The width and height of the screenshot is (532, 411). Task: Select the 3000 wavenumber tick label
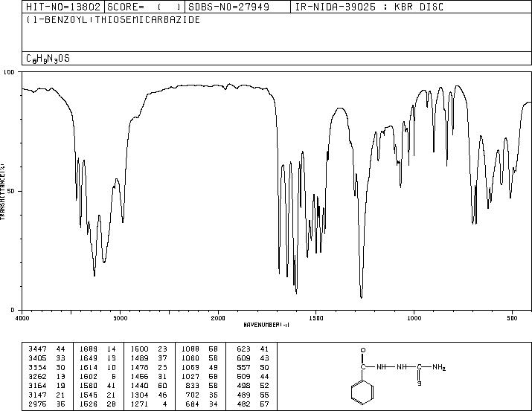[120, 317]
